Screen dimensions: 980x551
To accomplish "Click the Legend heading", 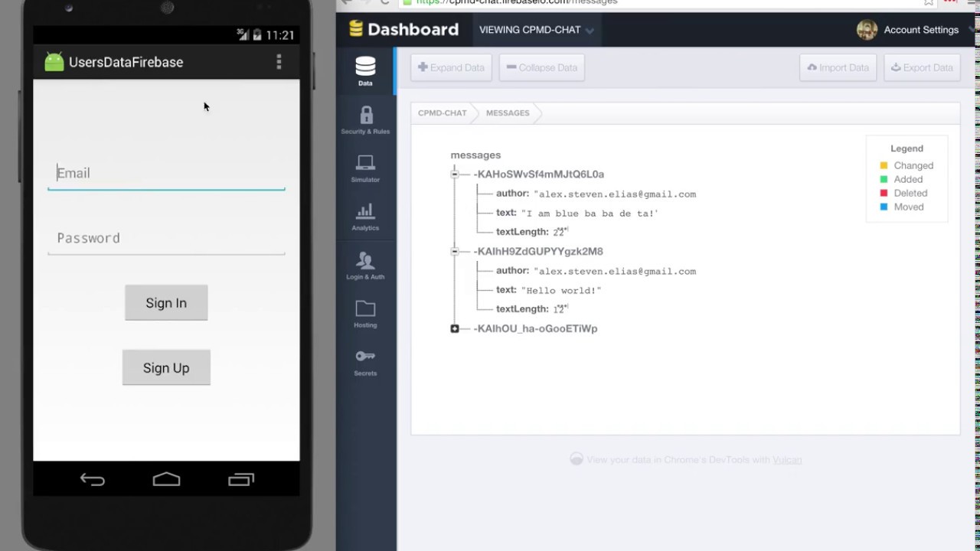I will [x=906, y=148].
